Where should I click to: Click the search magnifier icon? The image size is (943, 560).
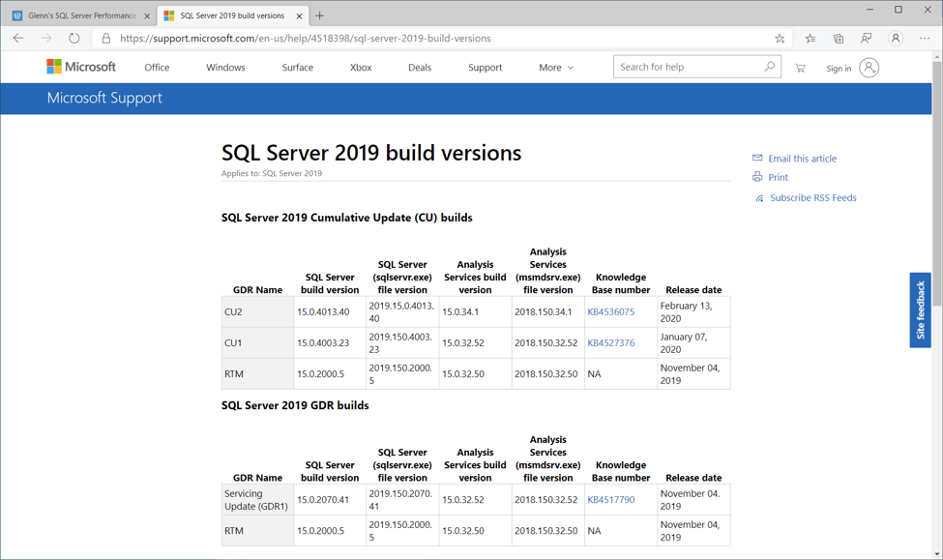tap(769, 67)
